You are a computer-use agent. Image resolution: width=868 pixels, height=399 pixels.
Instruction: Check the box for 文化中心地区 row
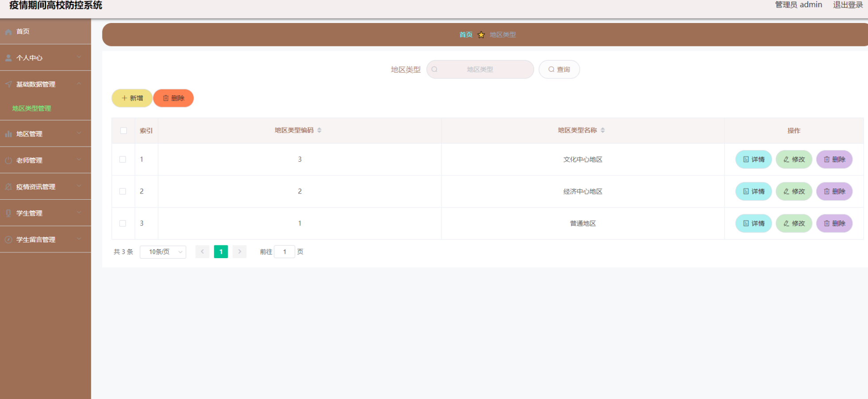pyautogui.click(x=123, y=159)
